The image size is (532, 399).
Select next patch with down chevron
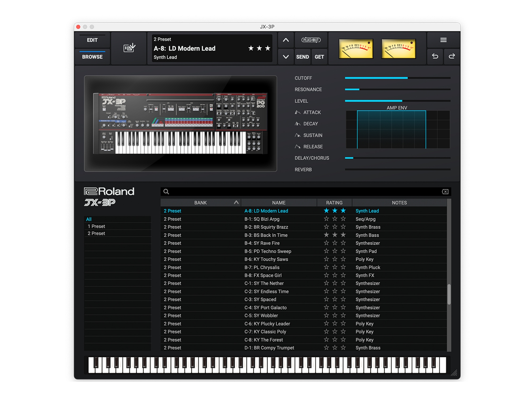tap(286, 57)
